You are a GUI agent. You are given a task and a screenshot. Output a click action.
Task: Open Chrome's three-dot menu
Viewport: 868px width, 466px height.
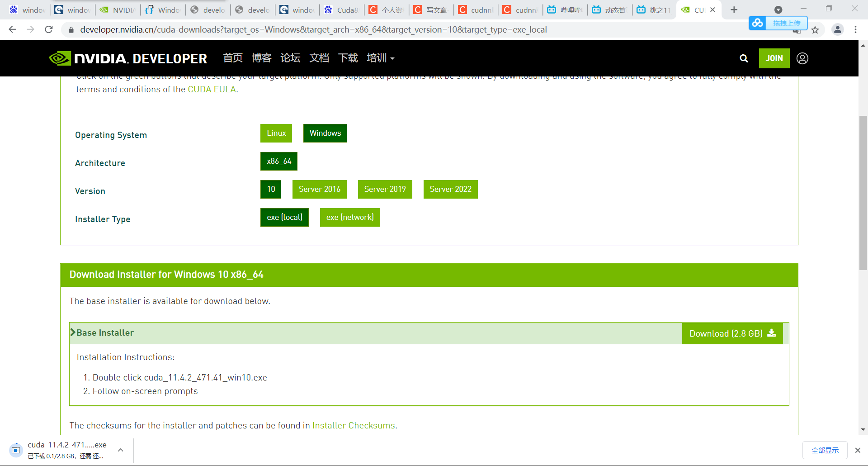click(855, 29)
